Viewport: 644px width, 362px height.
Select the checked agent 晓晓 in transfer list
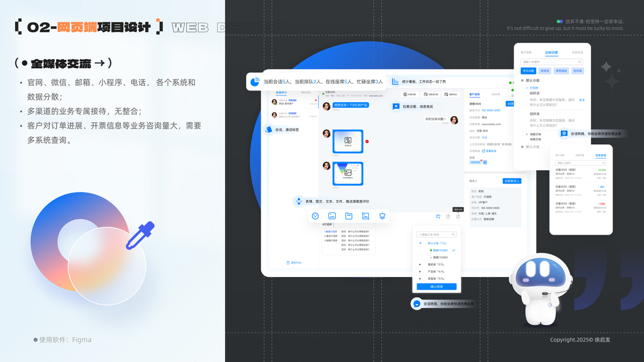(442, 250)
